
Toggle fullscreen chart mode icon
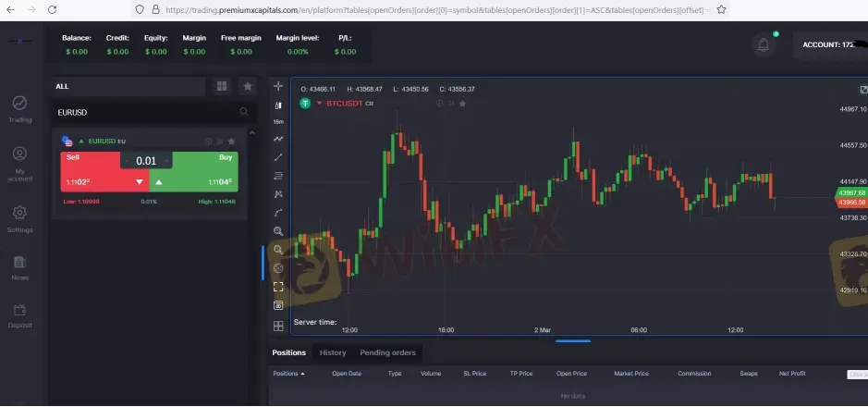(x=278, y=287)
